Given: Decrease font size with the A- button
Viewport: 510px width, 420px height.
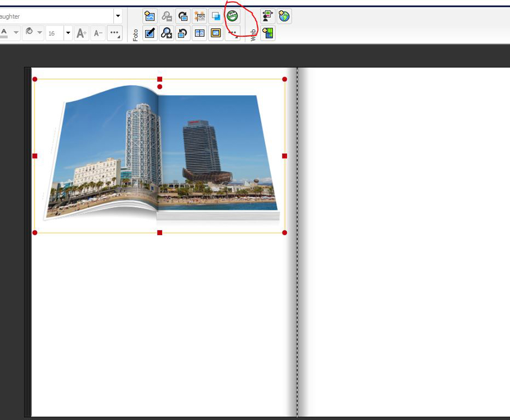Looking at the screenshot, I should coord(98,33).
